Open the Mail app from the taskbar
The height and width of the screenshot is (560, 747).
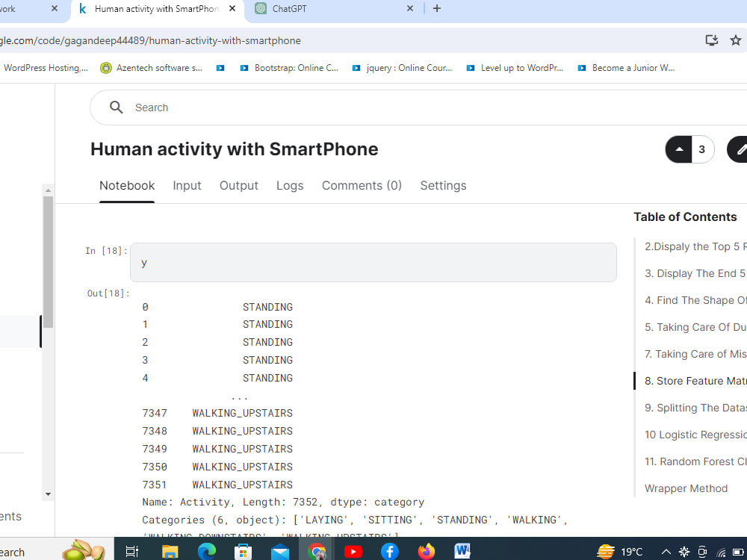[x=280, y=552]
